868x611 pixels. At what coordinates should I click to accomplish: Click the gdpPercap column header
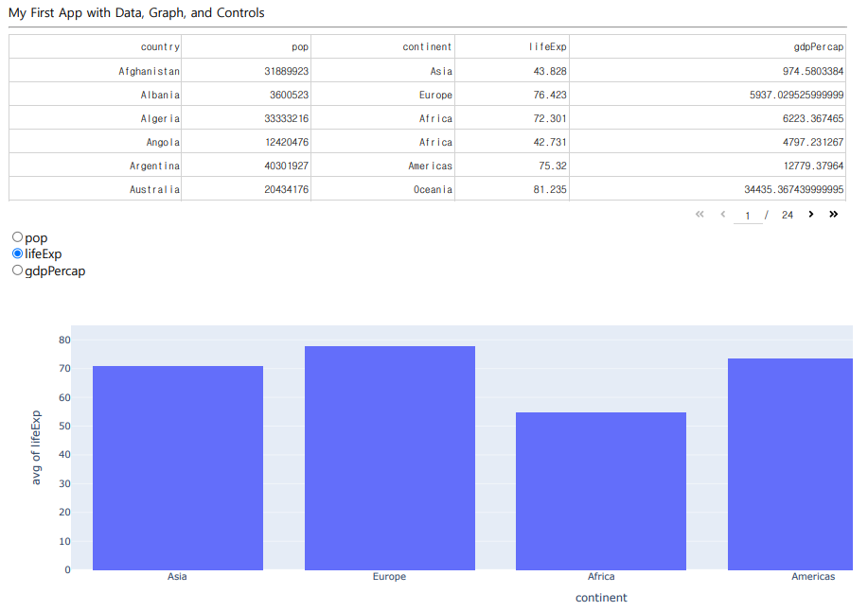707,47
